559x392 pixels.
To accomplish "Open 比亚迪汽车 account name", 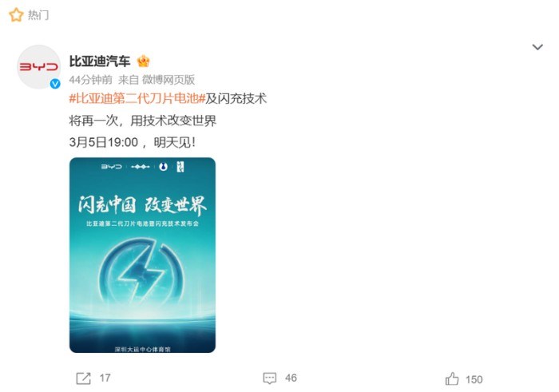I will [x=100, y=61].
